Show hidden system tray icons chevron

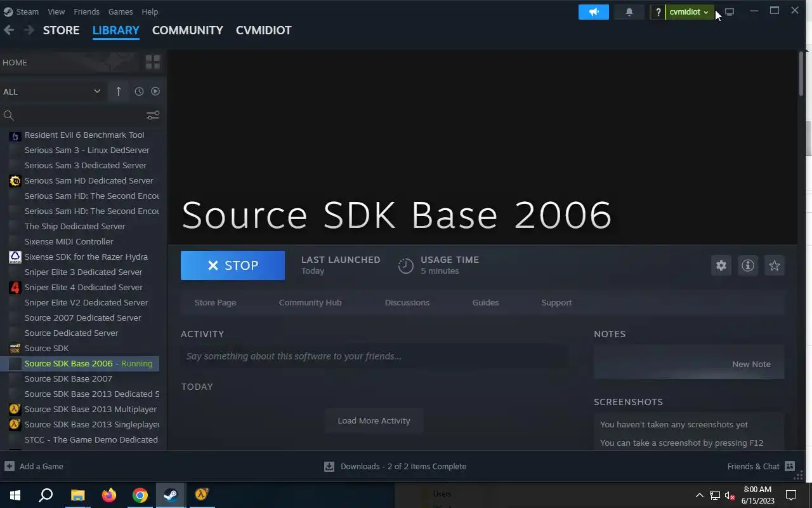point(700,495)
